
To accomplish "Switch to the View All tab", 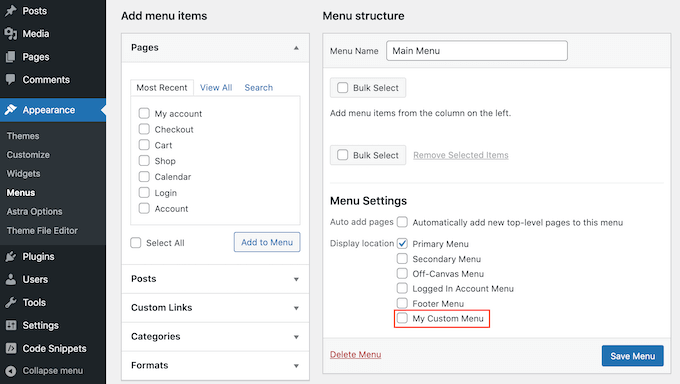I will pyautogui.click(x=216, y=88).
